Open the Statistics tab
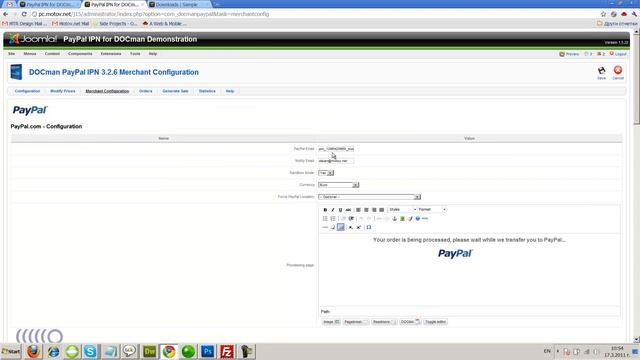 tap(207, 91)
